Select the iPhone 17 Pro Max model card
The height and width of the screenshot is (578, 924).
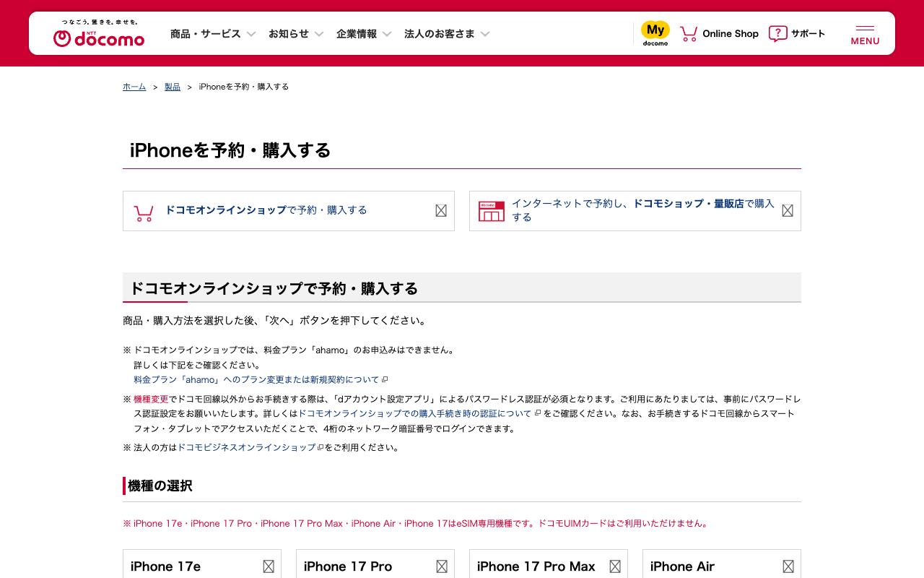(549, 564)
